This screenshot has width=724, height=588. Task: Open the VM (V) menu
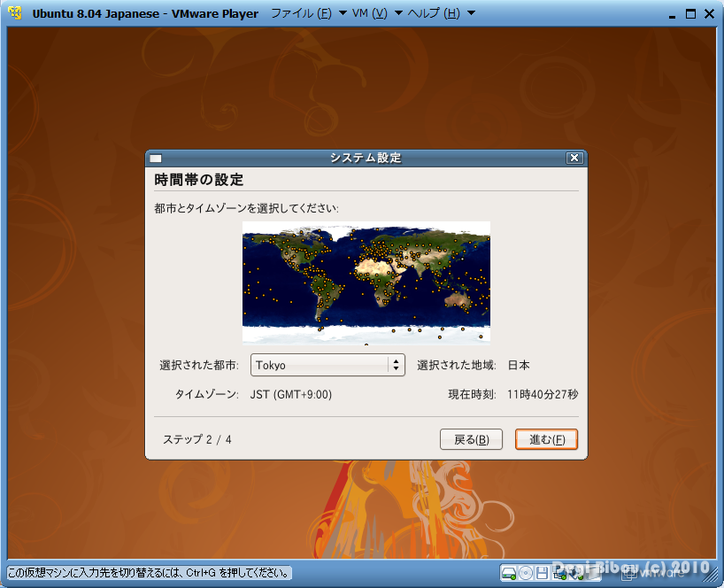point(369,13)
